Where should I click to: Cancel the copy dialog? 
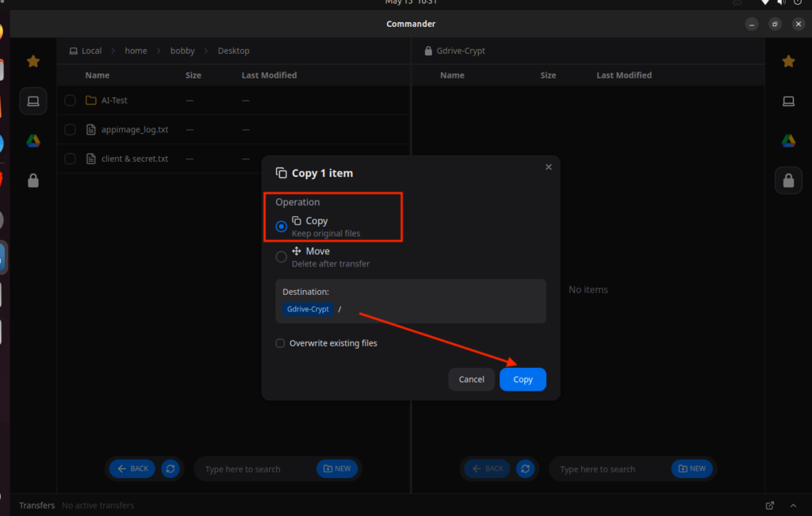click(471, 380)
